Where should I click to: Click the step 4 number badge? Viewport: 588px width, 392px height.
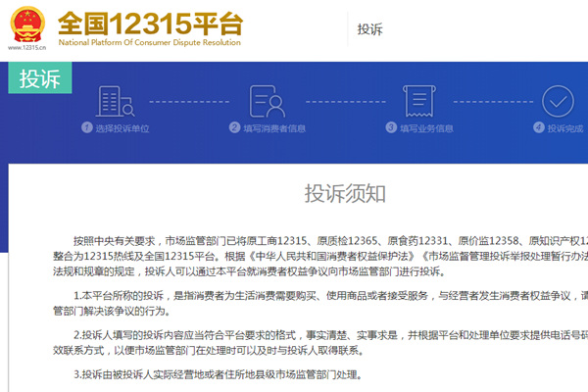538,127
